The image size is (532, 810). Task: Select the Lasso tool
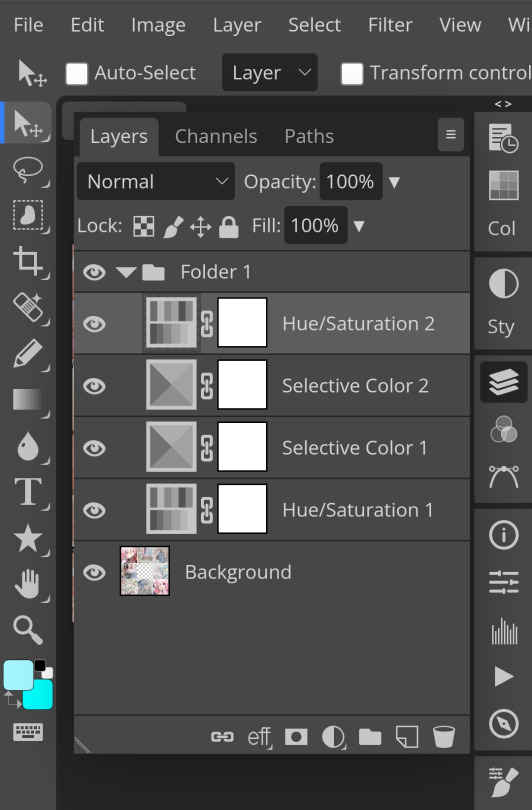[28, 169]
